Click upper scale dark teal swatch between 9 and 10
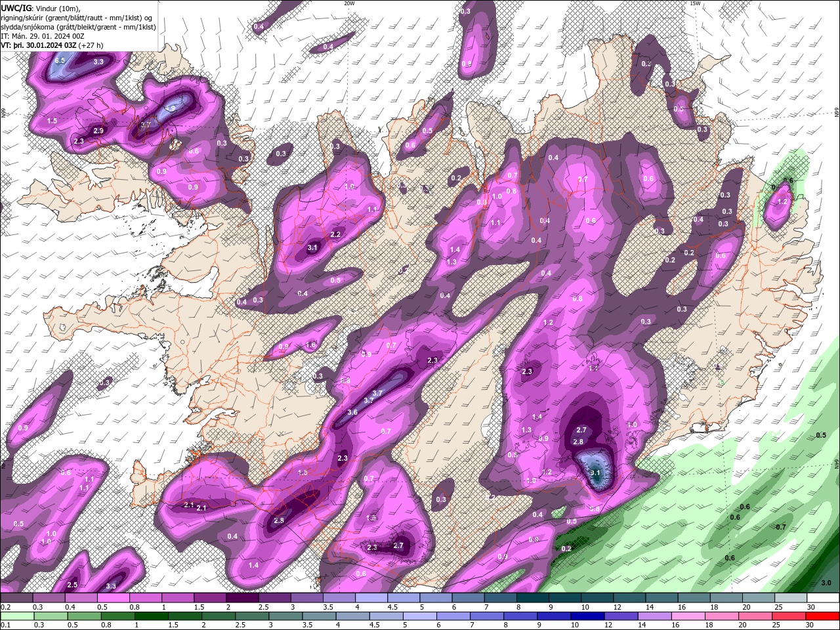 pos(566,598)
